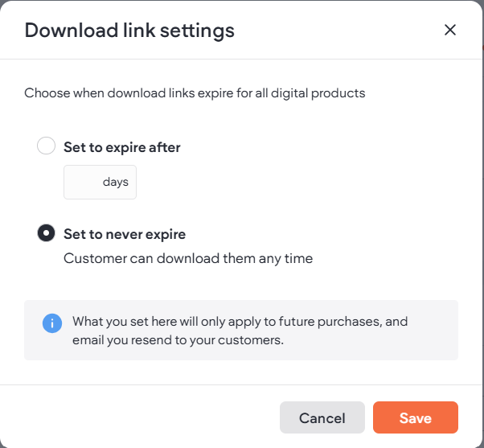
Task: Click the "Set to never expire" label text
Action: coord(125,235)
